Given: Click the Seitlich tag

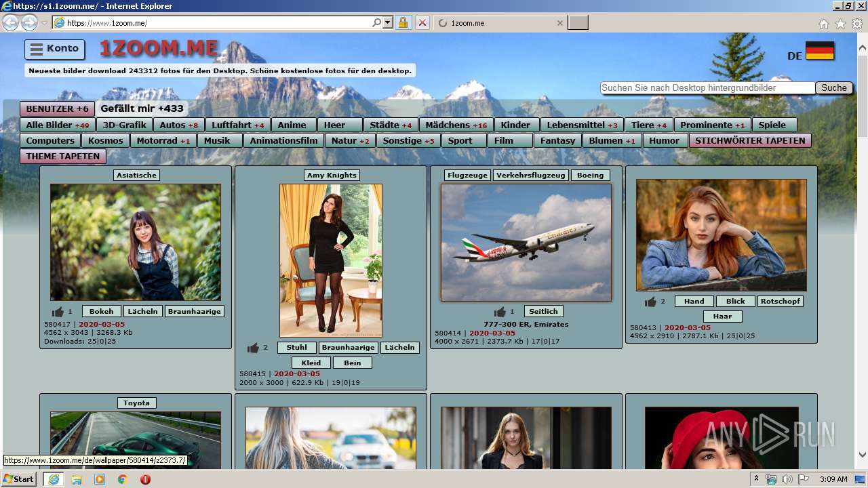Looking at the screenshot, I should pos(543,311).
